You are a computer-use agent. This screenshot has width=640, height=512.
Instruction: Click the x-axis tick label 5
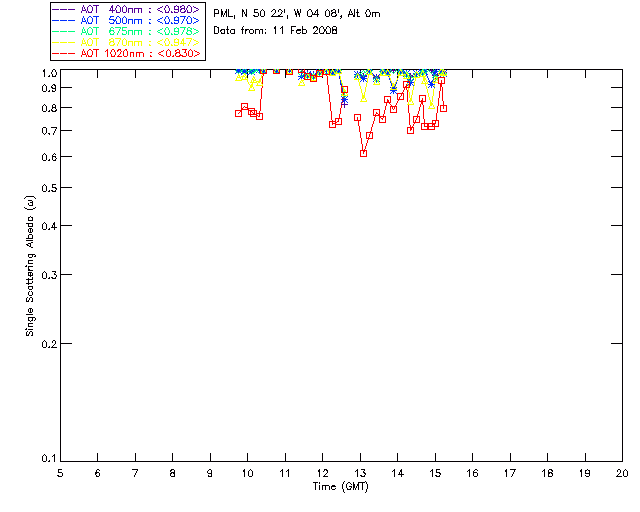pyautogui.click(x=60, y=473)
